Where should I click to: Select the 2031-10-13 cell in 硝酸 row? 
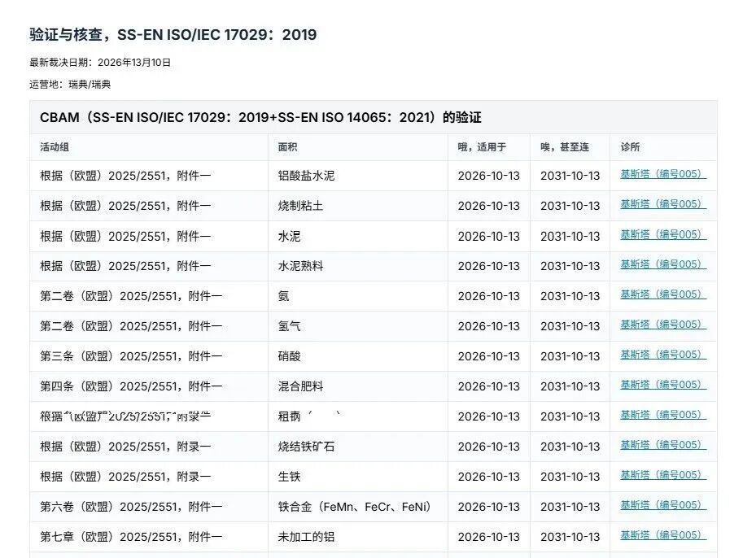(570, 356)
